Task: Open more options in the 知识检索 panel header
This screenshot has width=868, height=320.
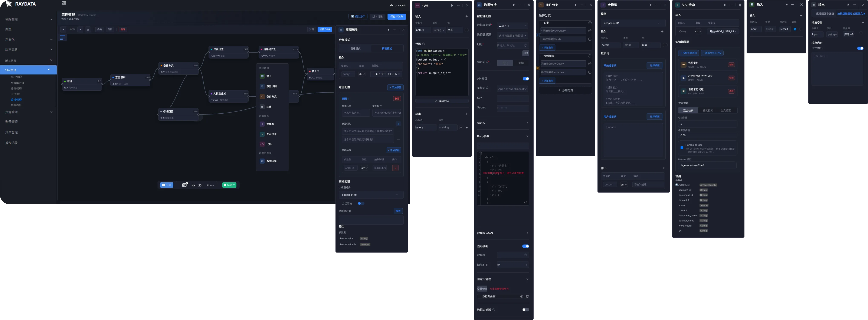Action: [x=731, y=5]
